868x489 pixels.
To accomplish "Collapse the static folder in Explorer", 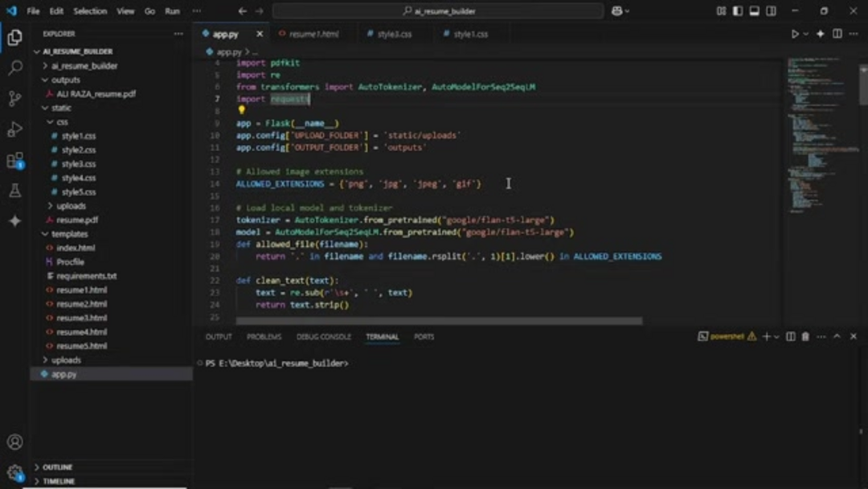I will pyautogui.click(x=45, y=108).
